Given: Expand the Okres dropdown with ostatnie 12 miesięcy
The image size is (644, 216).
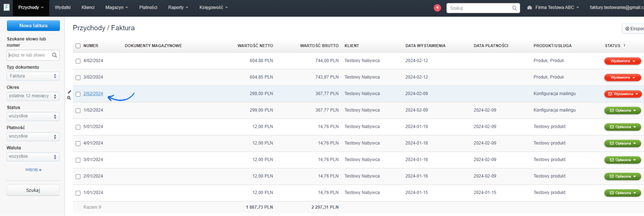Looking at the screenshot, I should pyautogui.click(x=33, y=96).
